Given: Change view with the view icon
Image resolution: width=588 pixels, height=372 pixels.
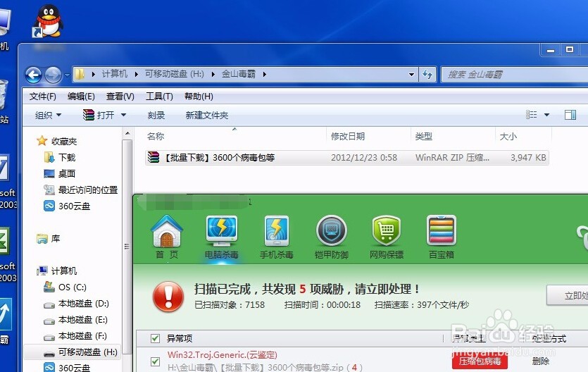Looking at the screenshot, I should (532, 115).
